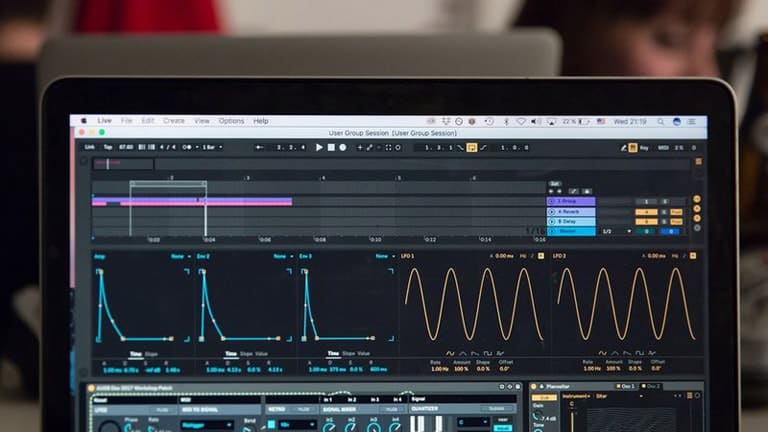Viewport: 768px width, 432px height.
Task: Click the Punch-In switch icon
Action: pos(460,147)
